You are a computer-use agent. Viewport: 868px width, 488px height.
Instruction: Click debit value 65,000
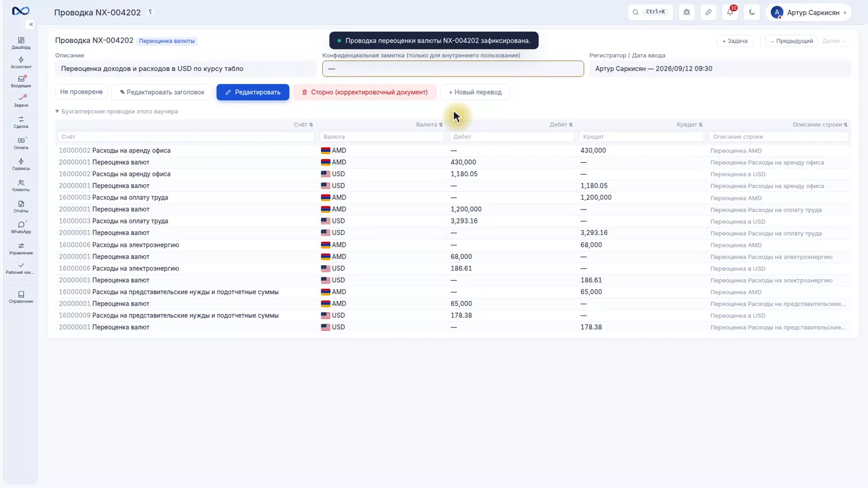[x=461, y=304]
